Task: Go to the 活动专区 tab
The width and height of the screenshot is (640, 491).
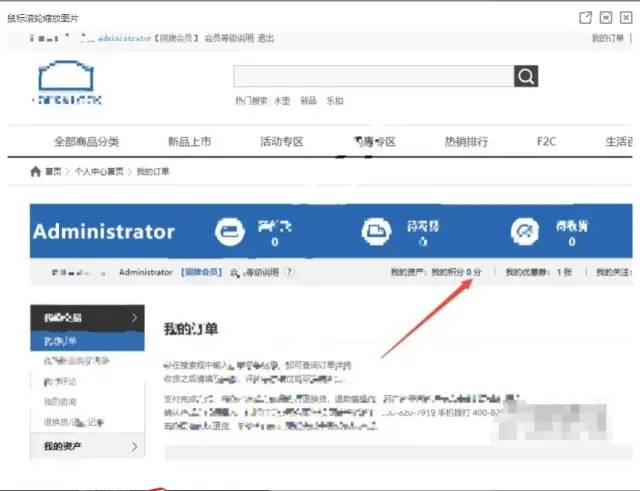Action: [282, 142]
